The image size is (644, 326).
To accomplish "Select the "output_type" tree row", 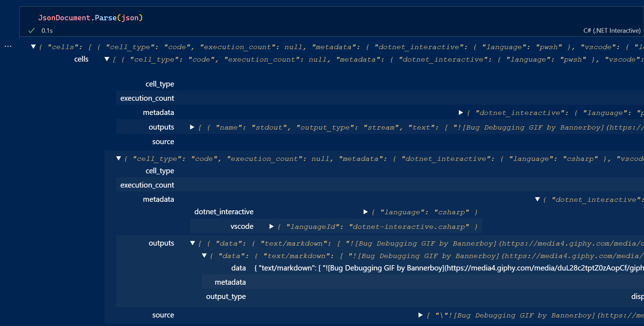I will point(226,296).
